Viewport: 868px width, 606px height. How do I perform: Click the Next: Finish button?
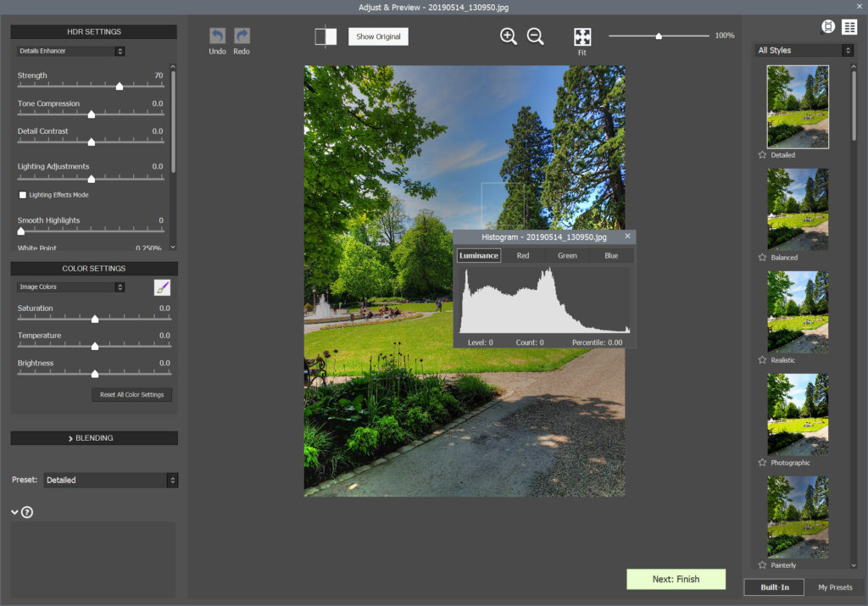676,579
